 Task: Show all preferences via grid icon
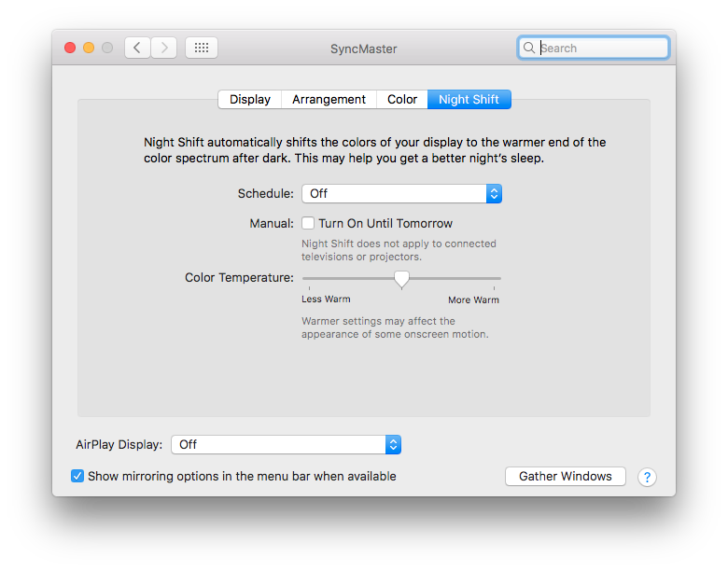coord(202,48)
